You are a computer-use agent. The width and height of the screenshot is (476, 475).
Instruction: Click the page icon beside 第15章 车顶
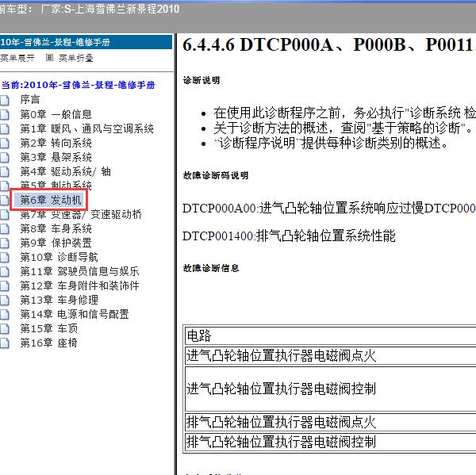point(5,329)
